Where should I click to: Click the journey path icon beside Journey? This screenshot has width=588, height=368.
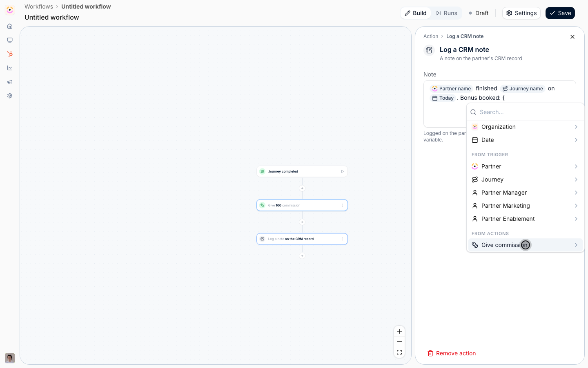475,180
